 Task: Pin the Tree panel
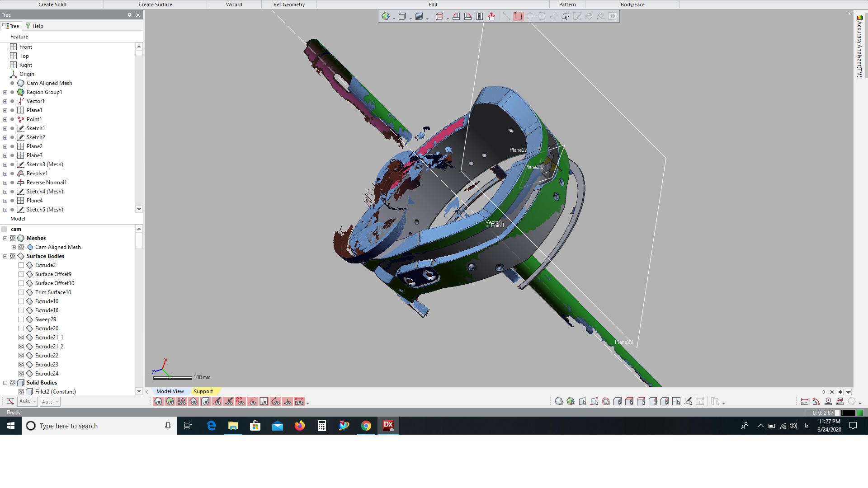(129, 15)
